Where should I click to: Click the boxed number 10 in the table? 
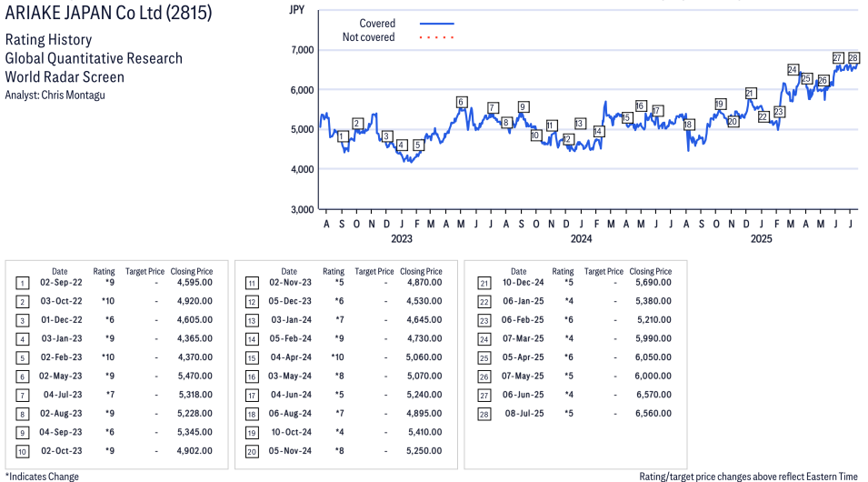22,452
